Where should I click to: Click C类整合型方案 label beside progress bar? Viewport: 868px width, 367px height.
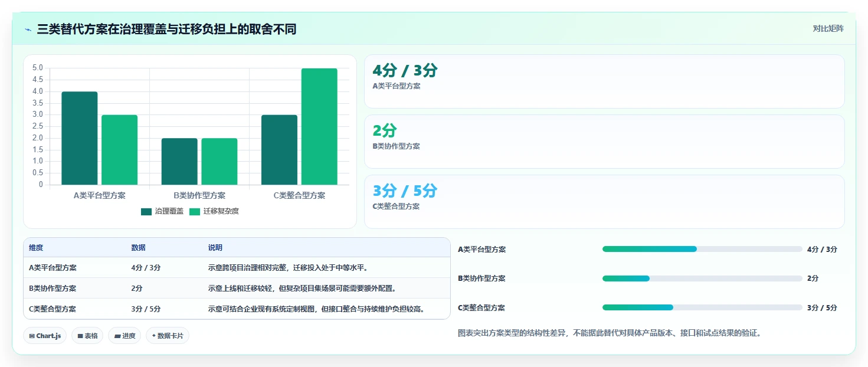[482, 308]
